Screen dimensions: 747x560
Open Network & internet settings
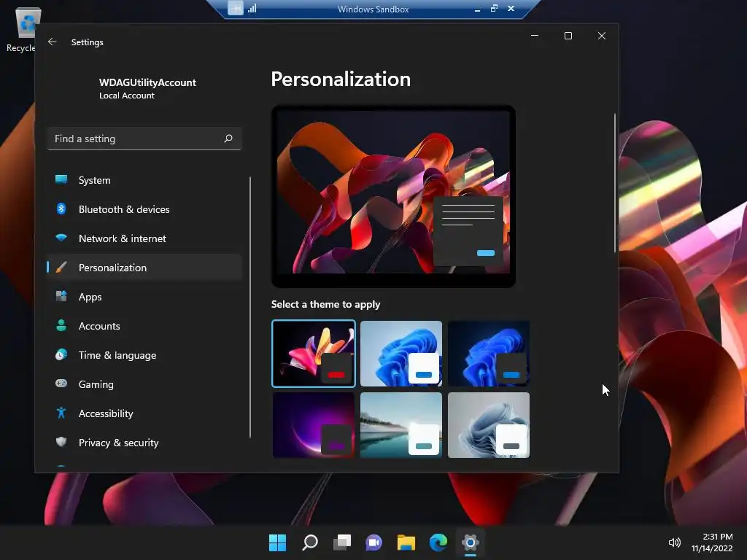[x=144, y=238]
